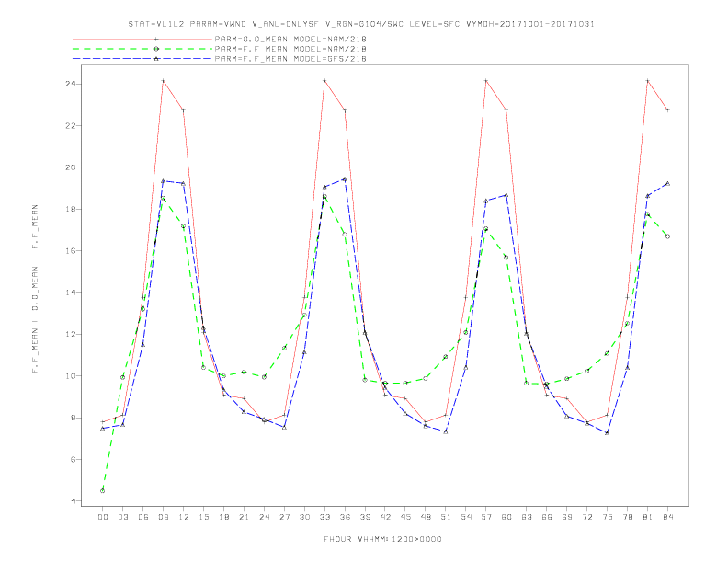Image resolution: width=728 pixels, height=563 pixels.
Task: Click x-axis tick label 45
Action: [405, 517]
